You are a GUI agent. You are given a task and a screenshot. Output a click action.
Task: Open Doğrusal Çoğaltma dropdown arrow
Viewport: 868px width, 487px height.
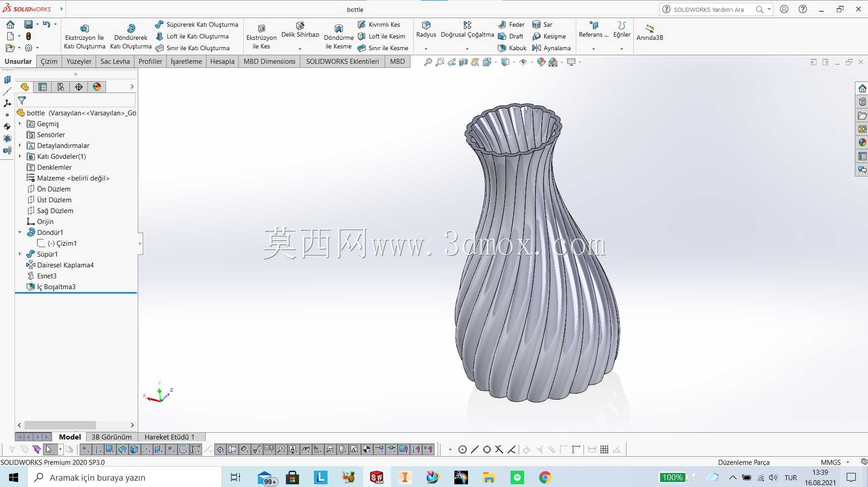click(467, 49)
